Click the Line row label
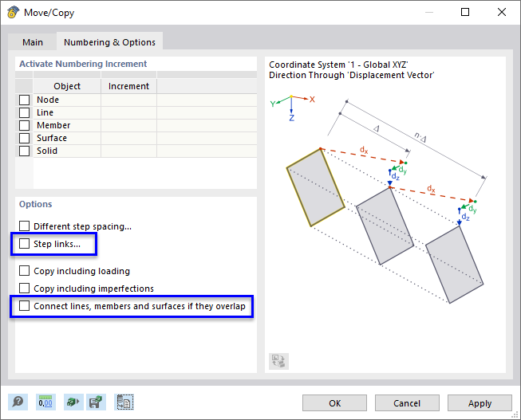The height and width of the screenshot is (420, 521). tap(45, 112)
